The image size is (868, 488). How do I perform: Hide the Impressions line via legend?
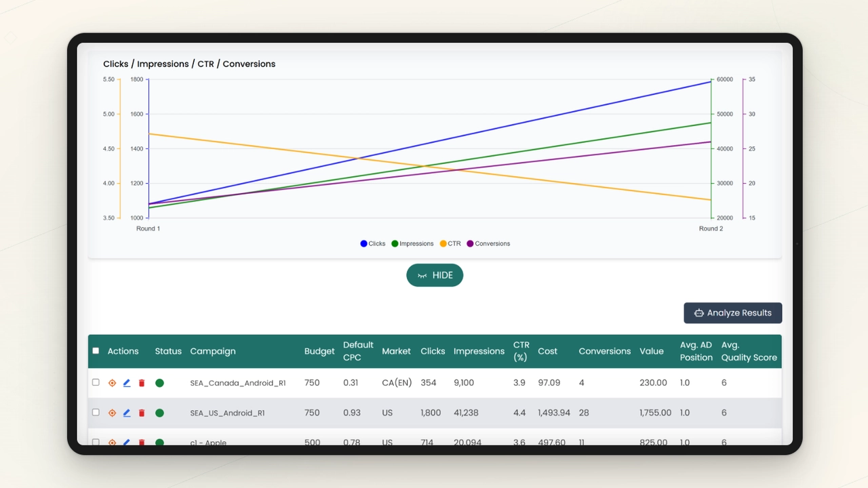tap(412, 243)
